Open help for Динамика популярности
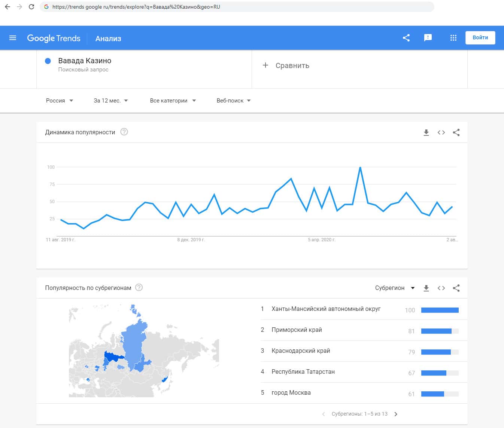This screenshot has height=428, width=504. coord(124,132)
